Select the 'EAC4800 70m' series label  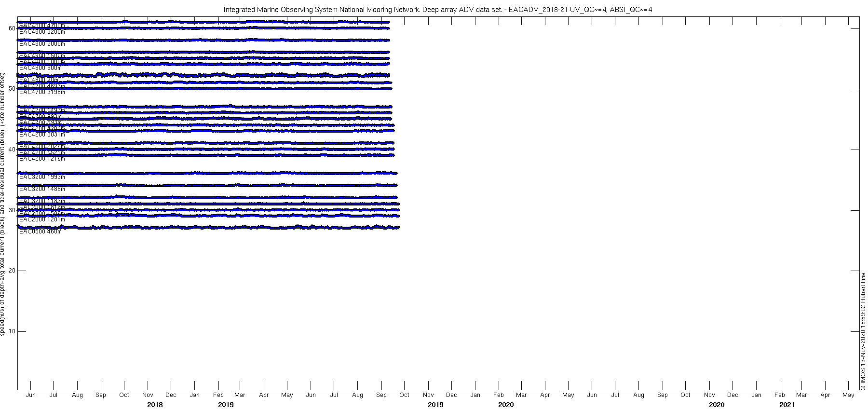tap(39, 80)
